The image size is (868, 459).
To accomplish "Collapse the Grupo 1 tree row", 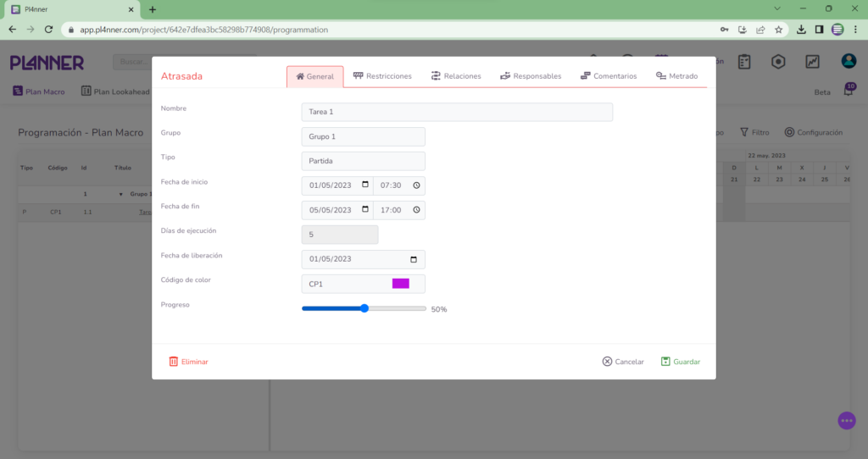I will point(121,194).
